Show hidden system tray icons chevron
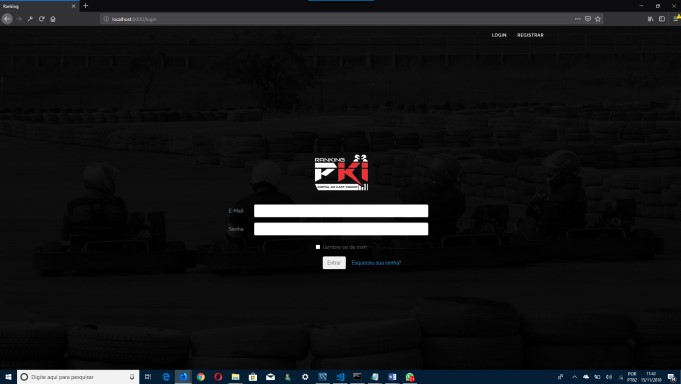This screenshot has width=681, height=384. pos(574,377)
